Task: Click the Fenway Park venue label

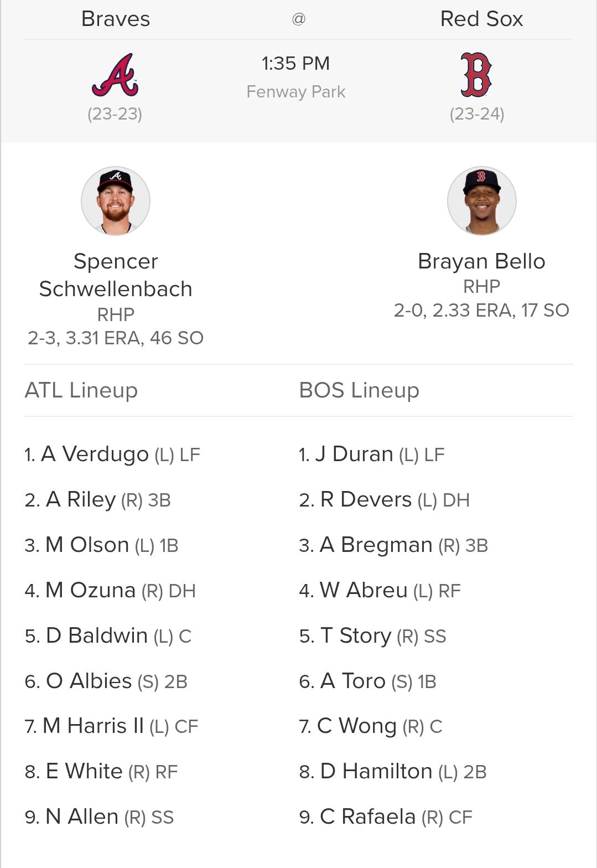Action: (296, 91)
